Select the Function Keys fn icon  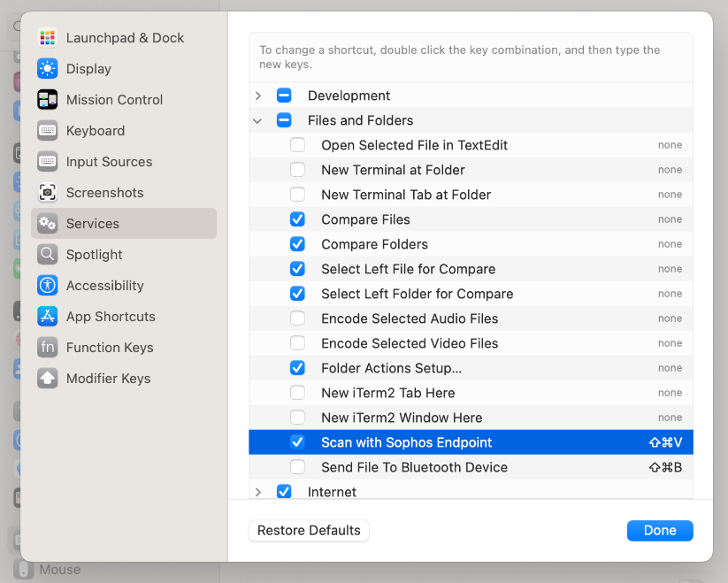click(48, 348)
